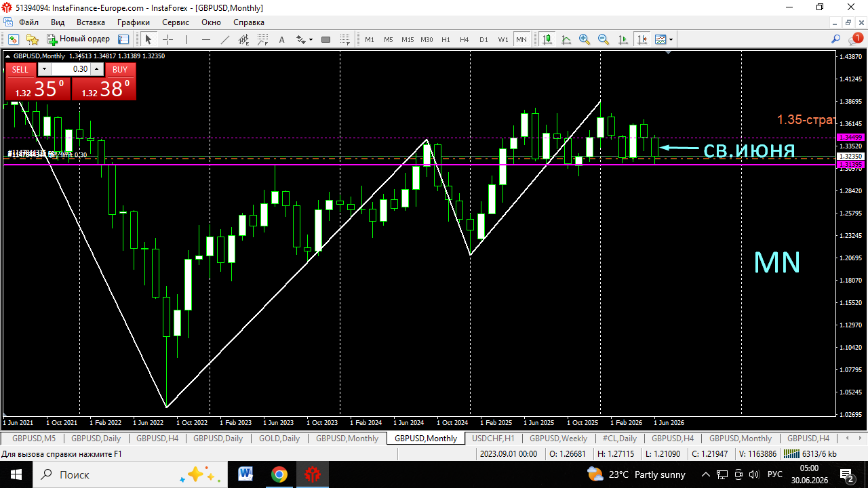Select the W1 timeframe button
The image size is (868, 488).
coord(503,39)
